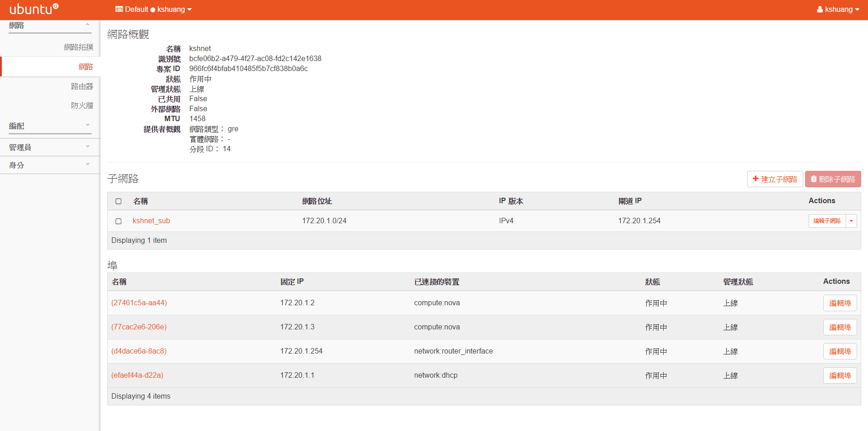Click 編輯埠 for port d4dace6a-8ac8
The width and height of the screenshot is (868, 431).
point(839,351)
